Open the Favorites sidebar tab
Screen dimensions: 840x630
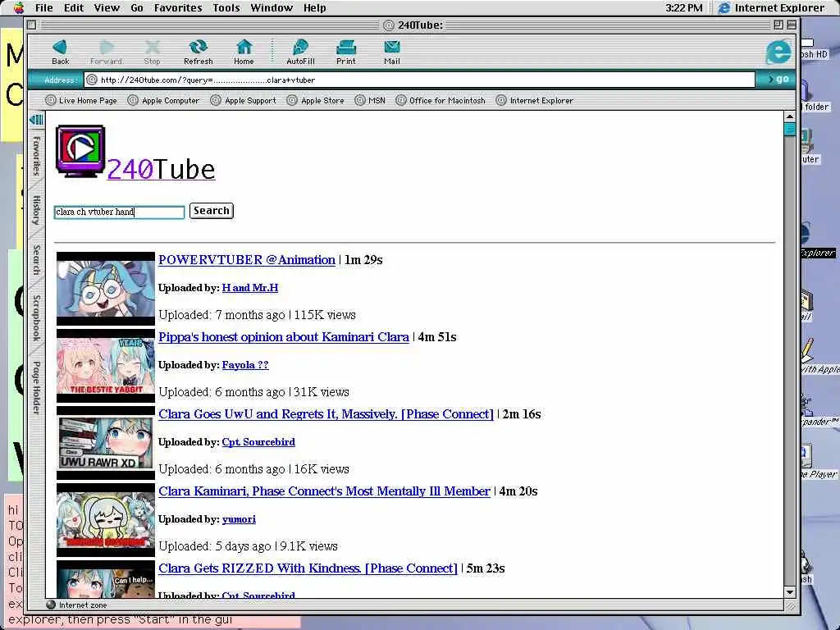tap(36, 155)
